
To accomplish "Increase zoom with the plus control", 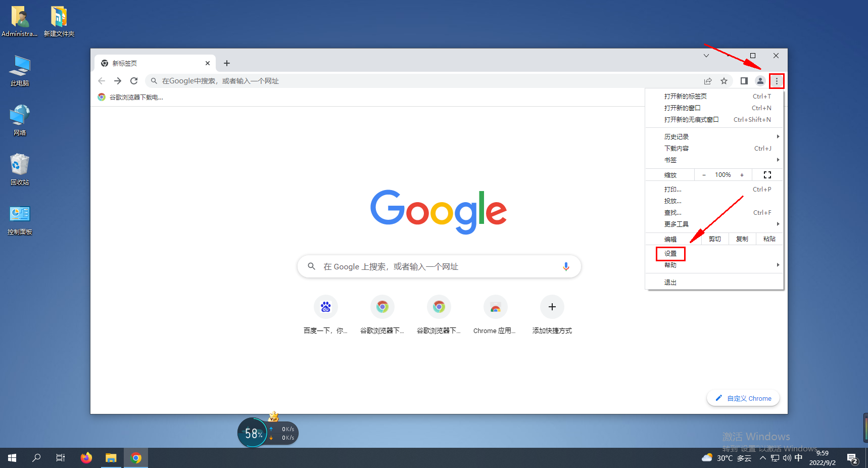I will tap(742, 174).
